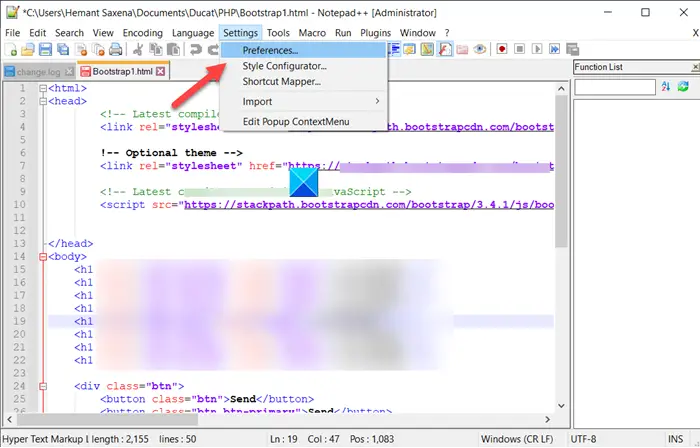Viewport: 700px width, 448px height.
Task: Click the Playback macro icon
Action: pyautogui.click(x=537, y=49)
